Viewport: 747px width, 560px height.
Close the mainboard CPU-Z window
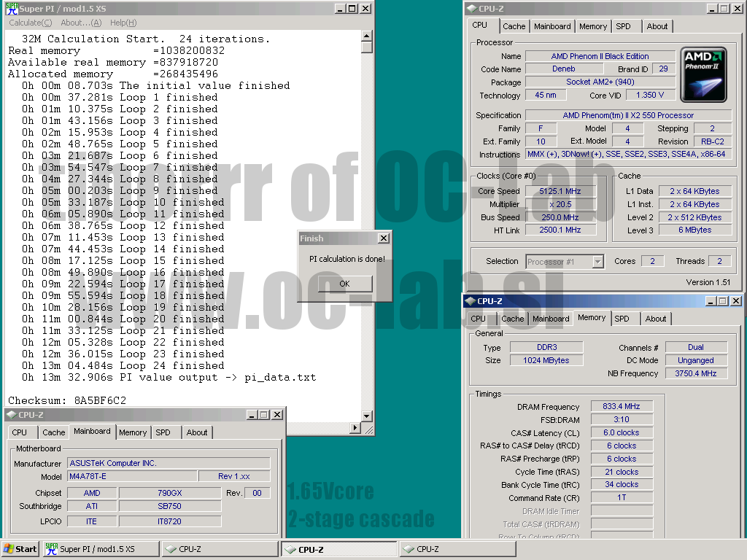[x=276, y=415]
